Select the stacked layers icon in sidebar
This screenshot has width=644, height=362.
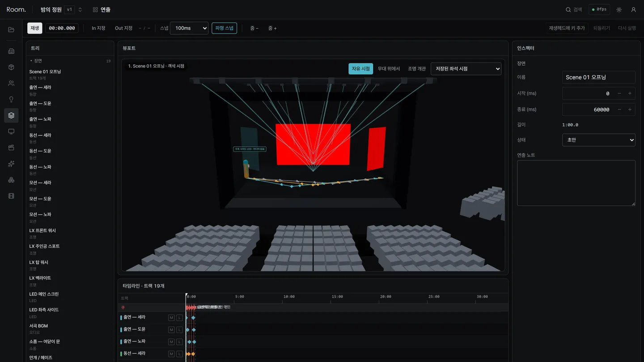[x=11, y=115]
